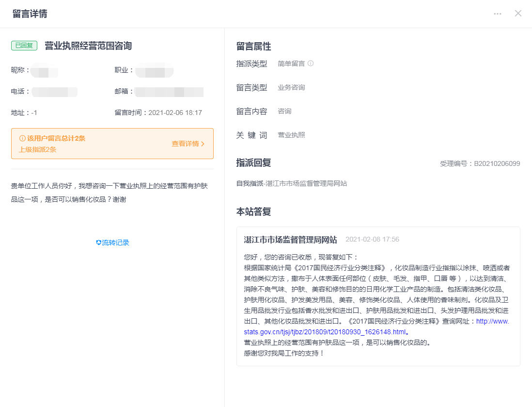Click the info icon in the orange banner
Screen dimensions: 532x407
coord(22,138)
